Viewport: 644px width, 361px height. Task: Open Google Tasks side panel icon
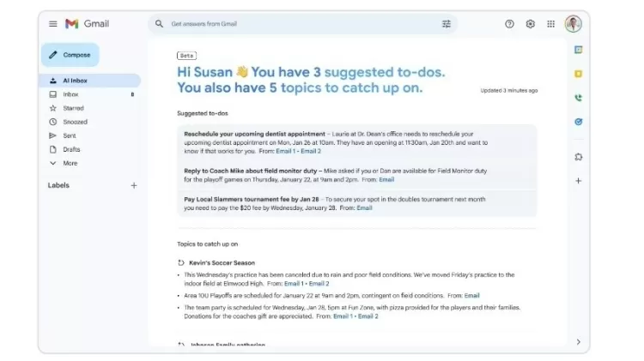point(579,122)
